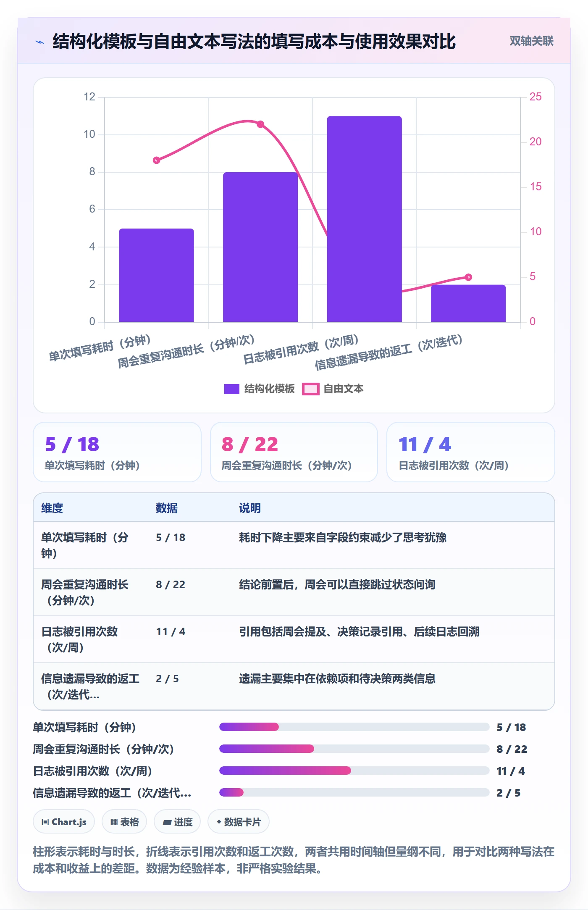588x910 pixels.
Task: Click progress bar valued 2 / 5
Action: pyautogui.click(x=354, y=792)
